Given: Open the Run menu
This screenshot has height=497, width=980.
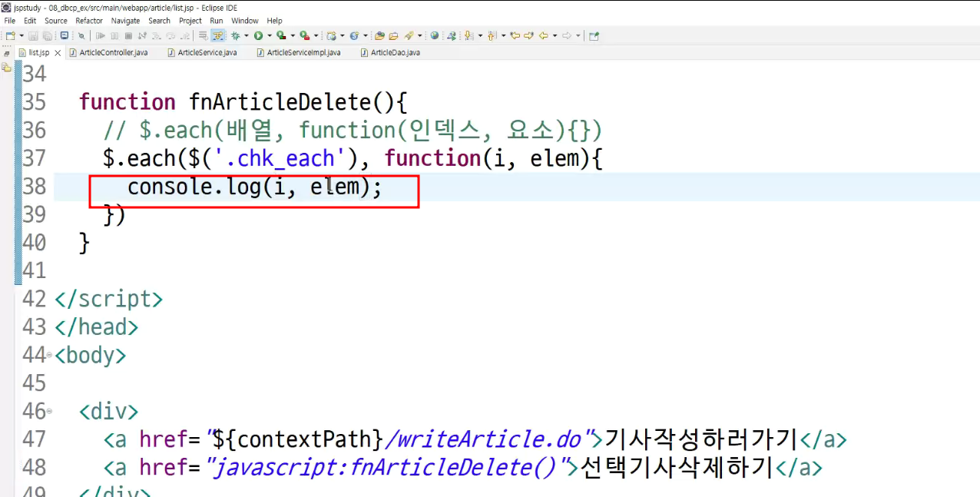Looking at the screenshot, I should click(217, 21).
